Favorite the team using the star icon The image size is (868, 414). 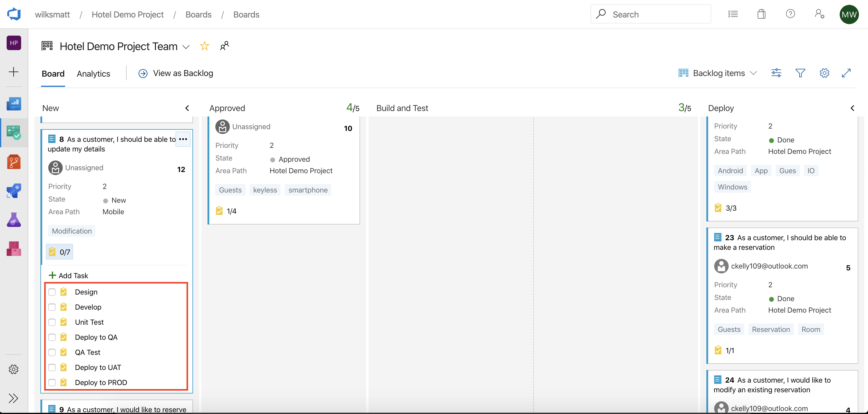pyautogui.click(x=204, y=46)
